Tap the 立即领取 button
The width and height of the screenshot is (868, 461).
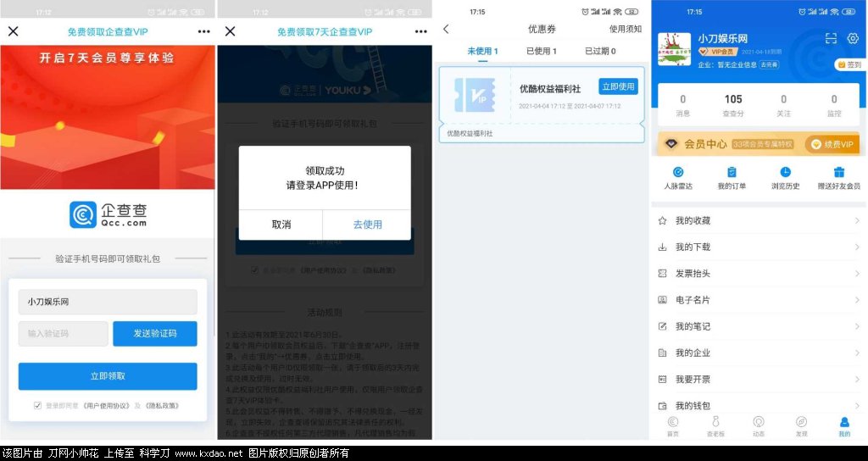click(x=108, y=376)
